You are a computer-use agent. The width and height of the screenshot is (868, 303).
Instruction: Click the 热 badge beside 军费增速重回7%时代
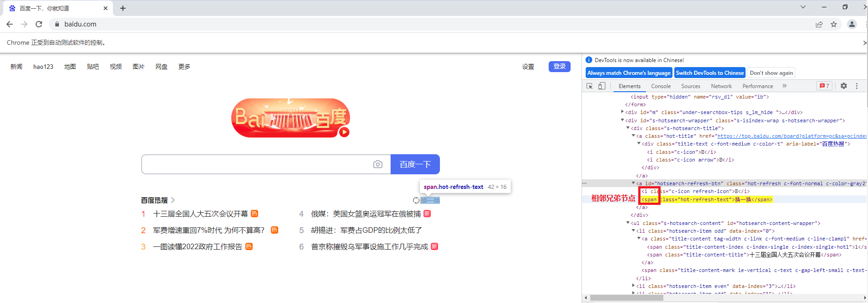click(275, 230)
